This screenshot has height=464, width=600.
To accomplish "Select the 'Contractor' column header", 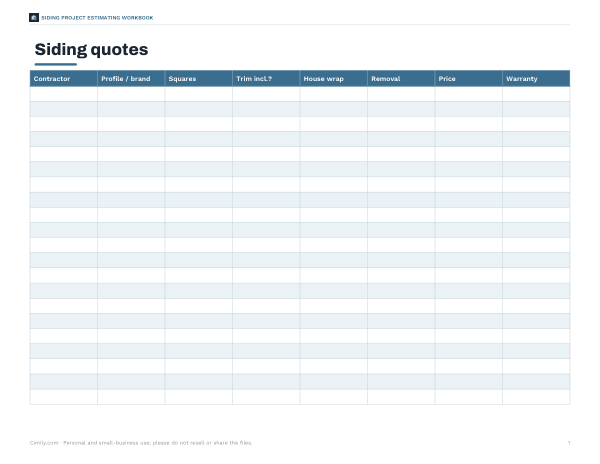I will [x=64, y=79].
